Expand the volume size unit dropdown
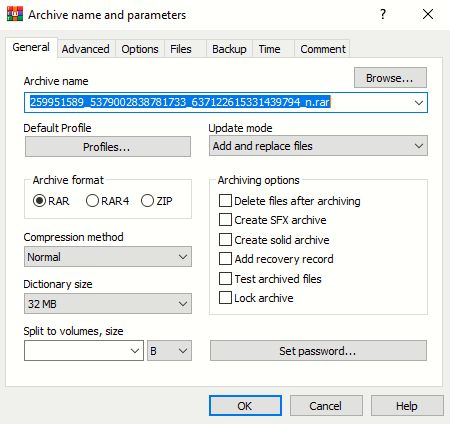 tap(169, 351)
